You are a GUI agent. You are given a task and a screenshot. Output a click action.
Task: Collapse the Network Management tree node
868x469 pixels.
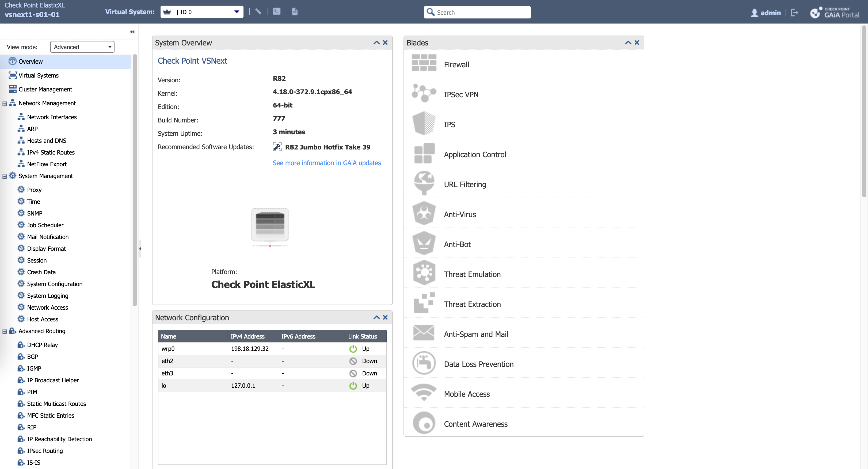tap(5, 104)
